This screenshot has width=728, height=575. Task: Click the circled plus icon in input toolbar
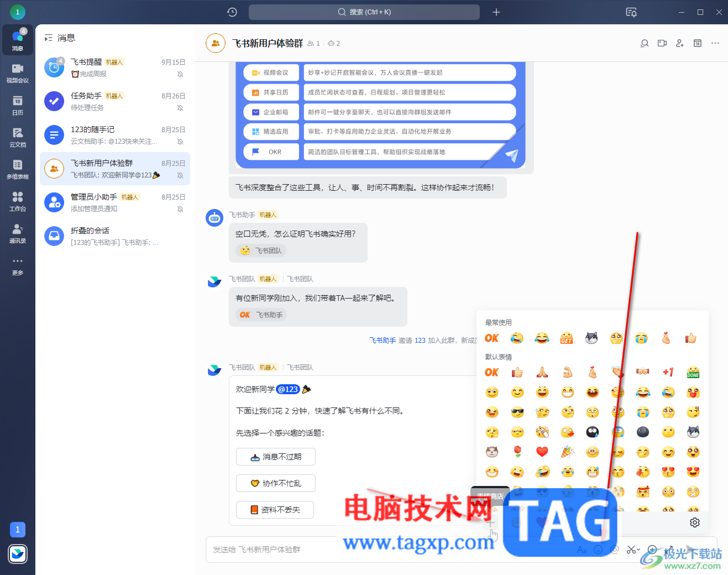point(652,550)
